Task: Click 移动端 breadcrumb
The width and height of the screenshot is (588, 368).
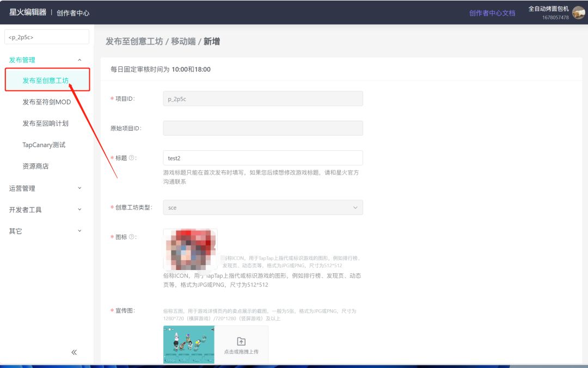Action: pos(183,41)
